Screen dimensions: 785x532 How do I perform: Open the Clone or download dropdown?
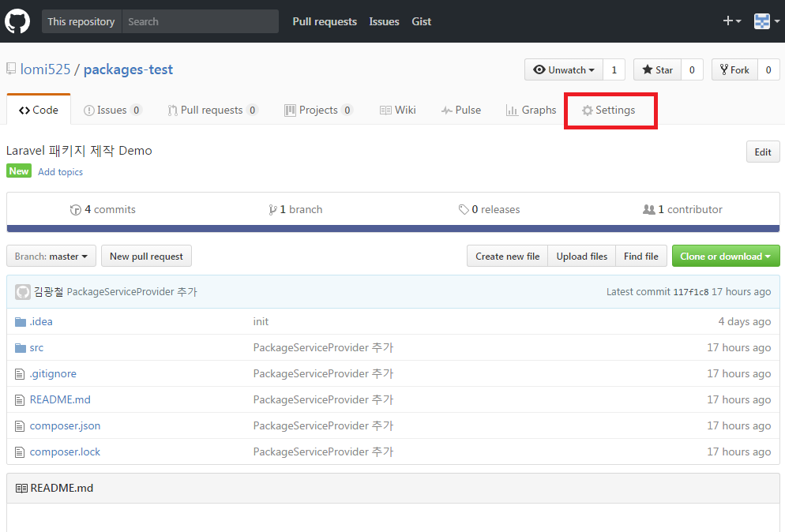726,257
